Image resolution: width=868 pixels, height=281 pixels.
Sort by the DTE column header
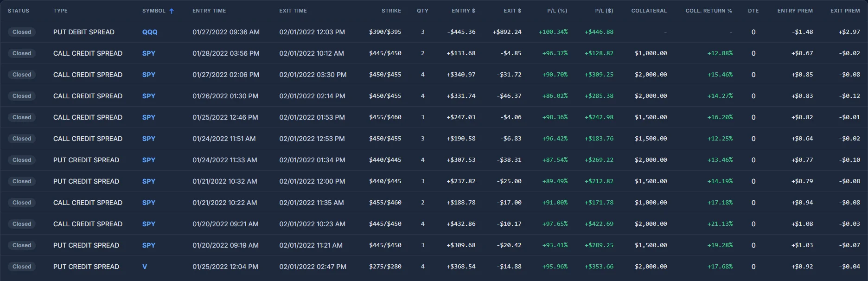tap(753, 10)
